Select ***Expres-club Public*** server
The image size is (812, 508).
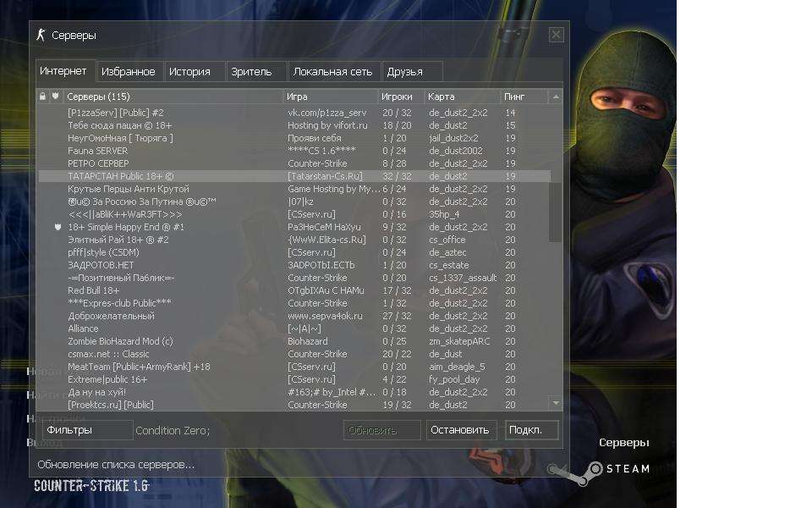(x=294, y=303)
